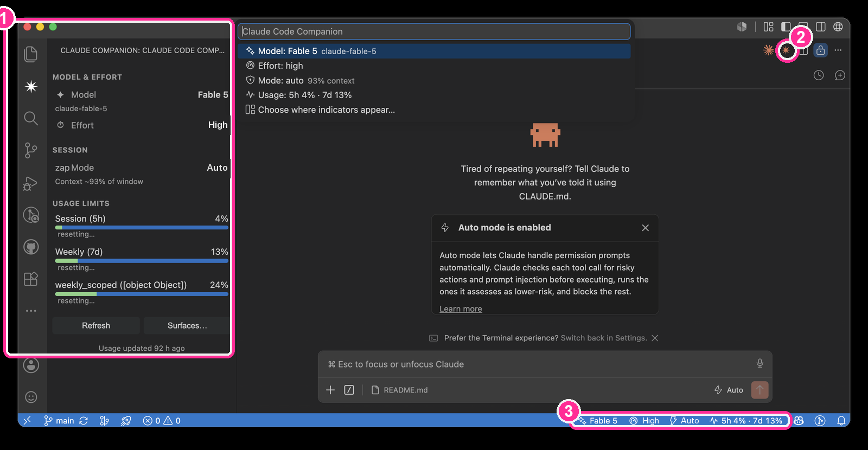Click the 'claude-fable-5' model id under Model
The image size is (868, 450).
click(x=81, y=108)
